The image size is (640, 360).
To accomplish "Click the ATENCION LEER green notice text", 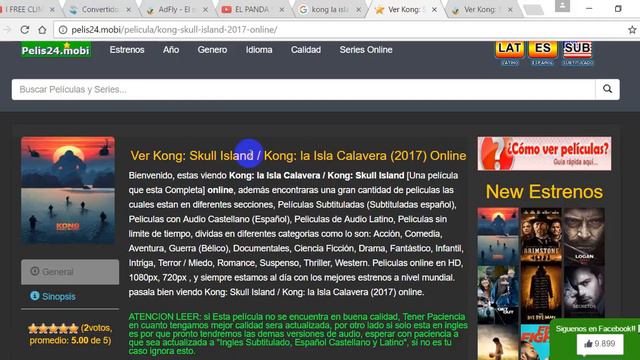I will tap(298, 333).
